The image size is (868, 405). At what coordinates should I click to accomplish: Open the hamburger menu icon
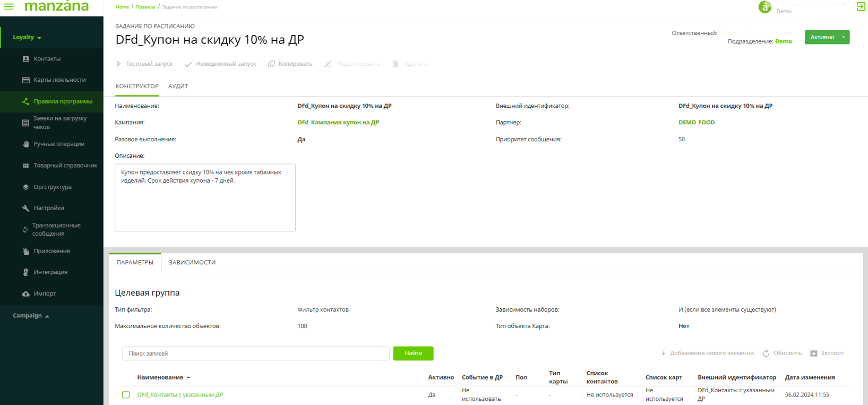pyautogui.click(x=9, y=7)
